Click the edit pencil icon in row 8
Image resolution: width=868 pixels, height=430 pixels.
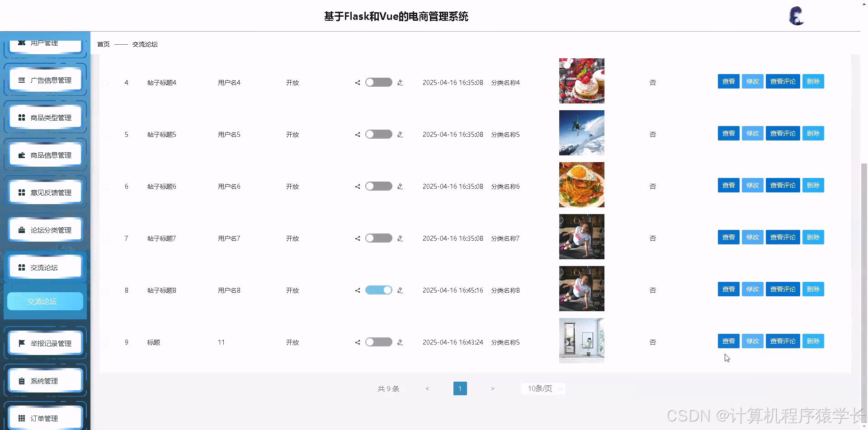click(x=400, y=290)
